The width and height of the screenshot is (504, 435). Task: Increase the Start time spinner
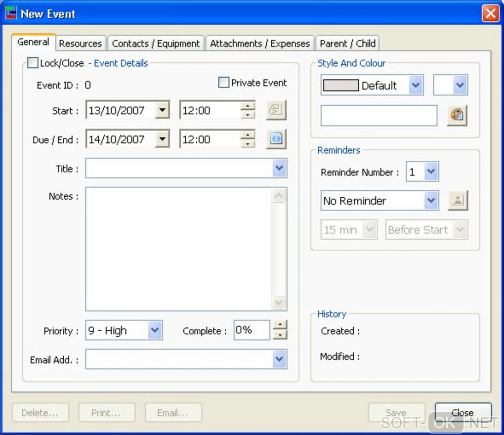(248, 106)
